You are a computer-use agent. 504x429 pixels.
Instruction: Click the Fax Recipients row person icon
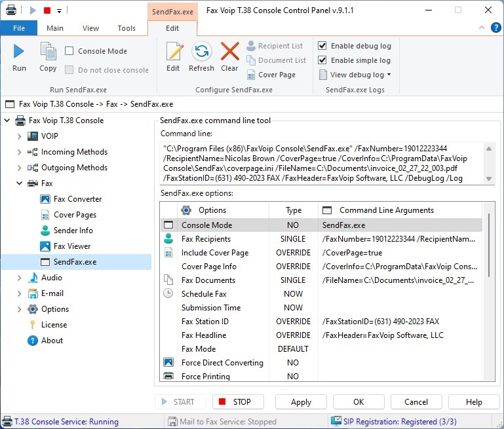pyautogui.click(x=168, y=238)
